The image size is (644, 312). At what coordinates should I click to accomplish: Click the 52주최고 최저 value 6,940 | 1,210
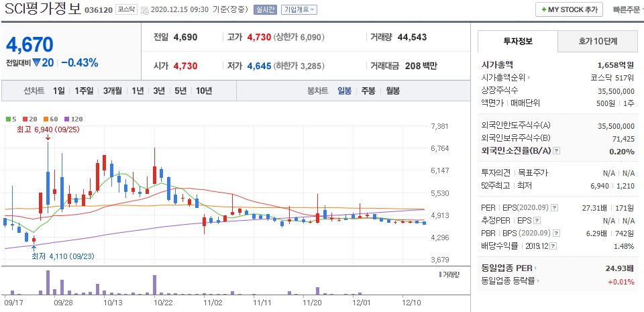pyautogui.click(x=612, y=186)
